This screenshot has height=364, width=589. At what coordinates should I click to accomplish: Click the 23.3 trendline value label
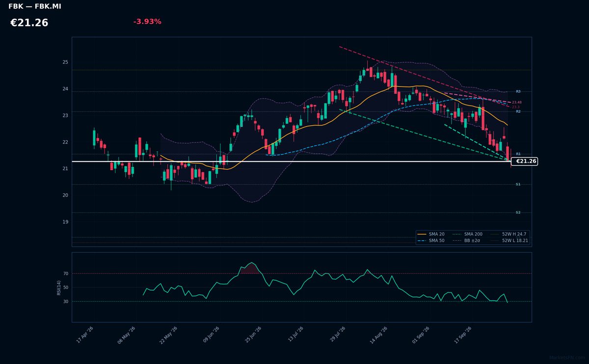click(x=515, y=107)
